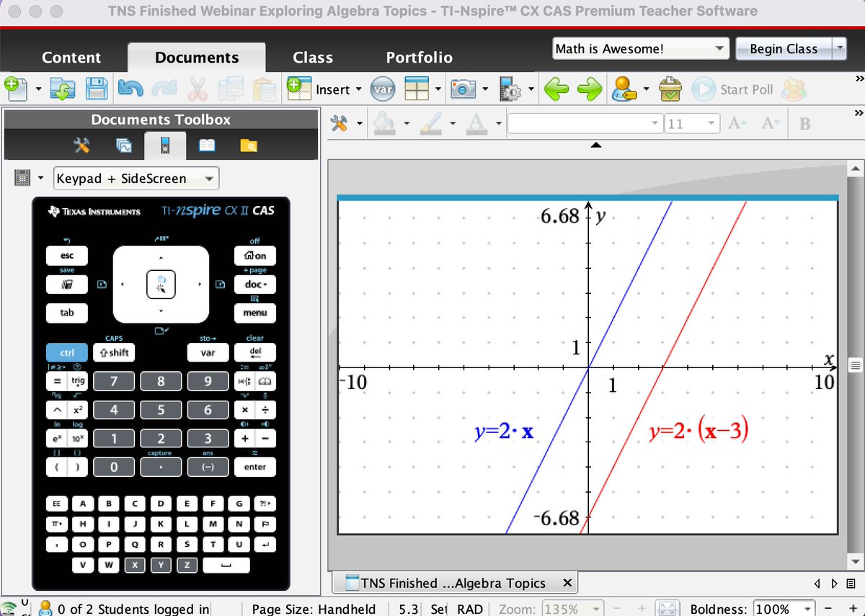
Task: Select TNS Finished Algebra Topics document tab
Action: pos(453,583)
